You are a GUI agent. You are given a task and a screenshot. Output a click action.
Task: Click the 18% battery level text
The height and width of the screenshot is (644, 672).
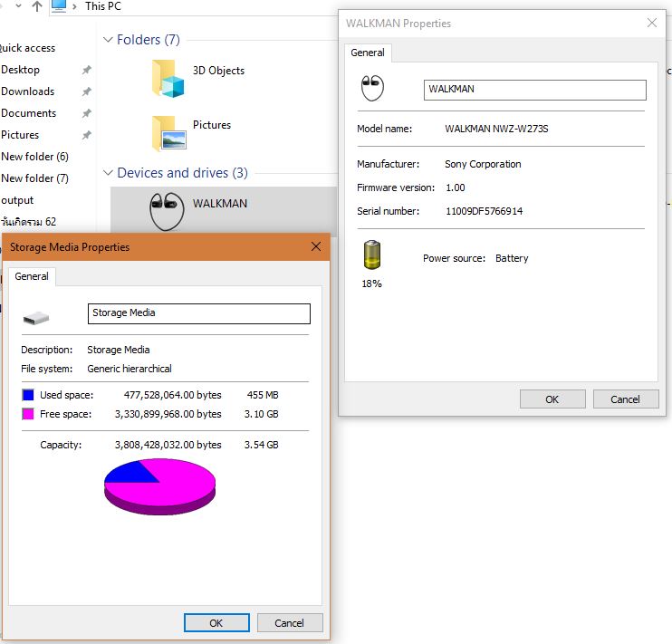[x=371, y=284]
